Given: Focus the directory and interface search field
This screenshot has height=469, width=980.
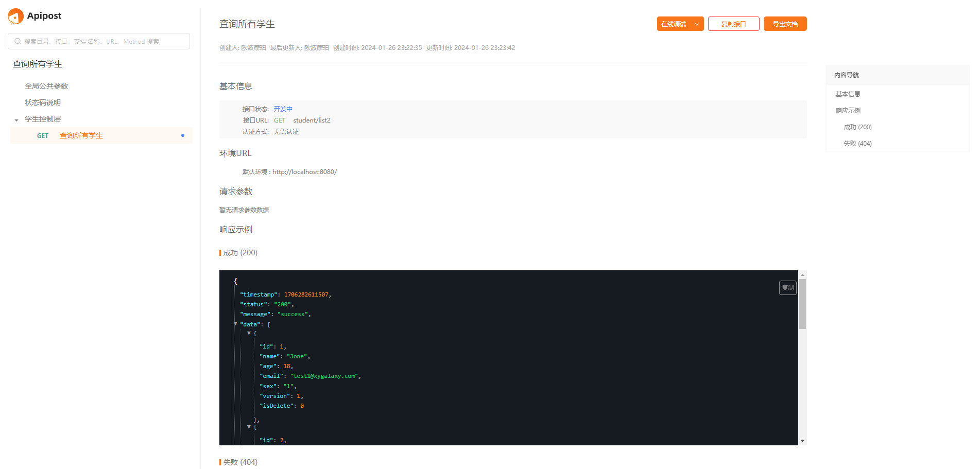Looking at the screenshot, I should pos(103,42).
